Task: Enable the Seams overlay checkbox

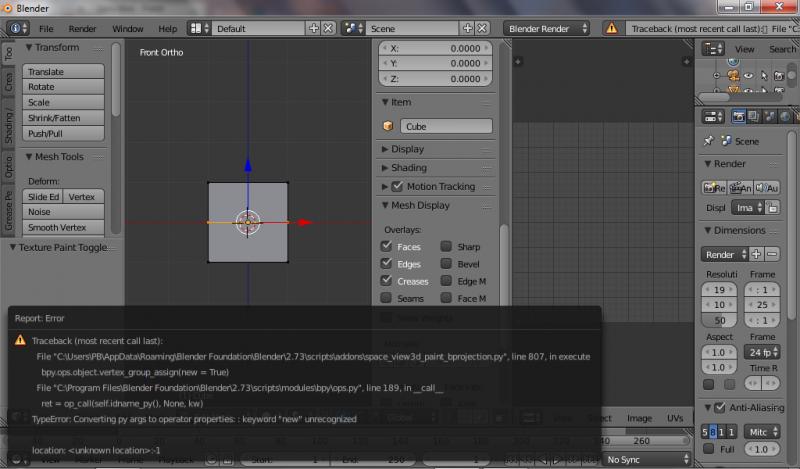Action: 386,298
